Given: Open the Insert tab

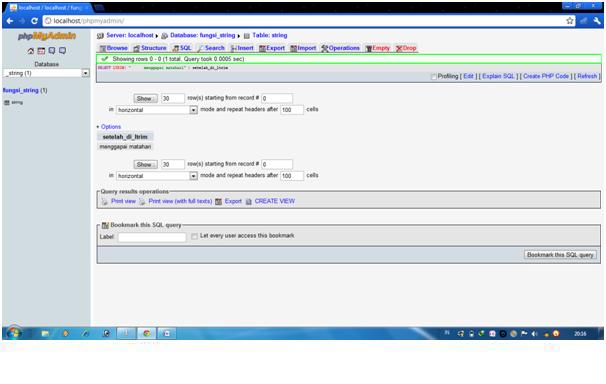Looking at the screenshot, I should pyautogui.click(x=242, y=48).
